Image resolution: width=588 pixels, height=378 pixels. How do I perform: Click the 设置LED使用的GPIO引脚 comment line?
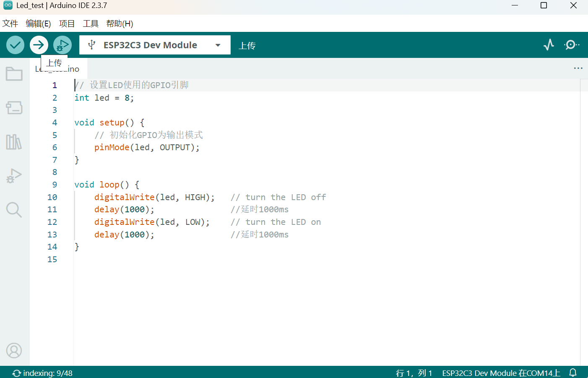point(132,85)
